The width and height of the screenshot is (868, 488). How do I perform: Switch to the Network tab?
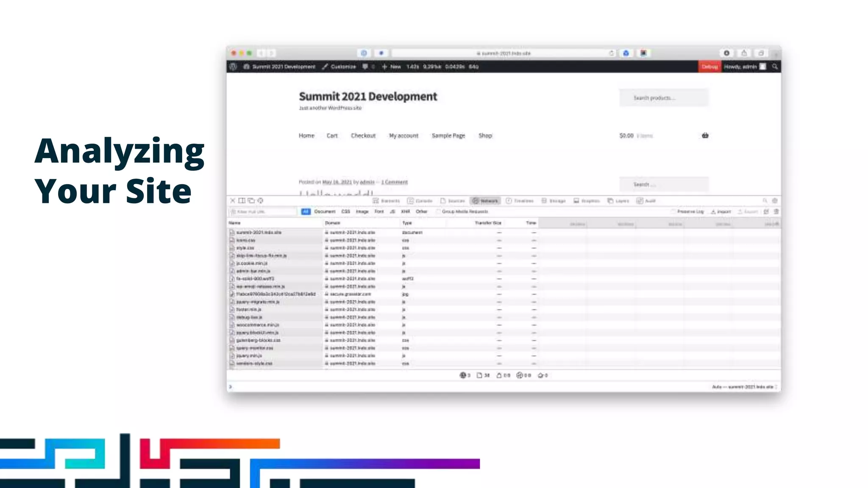485,201
